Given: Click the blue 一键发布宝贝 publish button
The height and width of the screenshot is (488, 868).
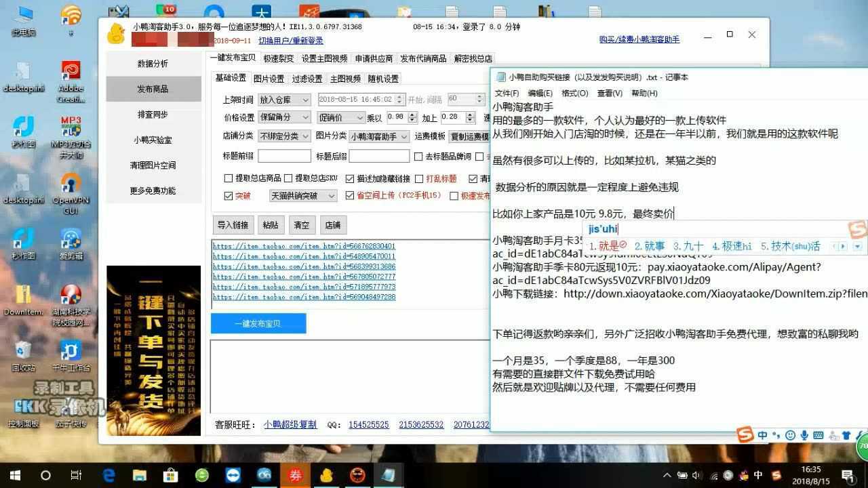Looking at the screenshot, I should point(258,323).
